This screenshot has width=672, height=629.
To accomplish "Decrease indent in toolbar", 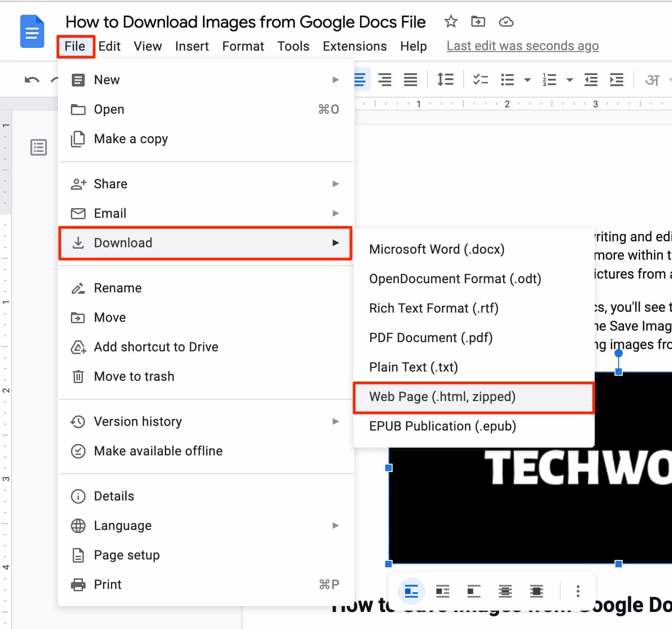I will click(x=591, y=80).
